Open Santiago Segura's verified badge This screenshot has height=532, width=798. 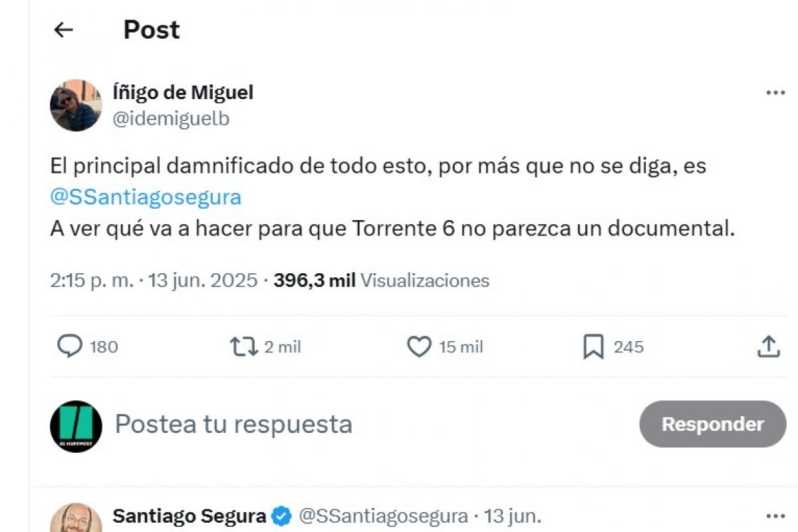click(282, 516)
